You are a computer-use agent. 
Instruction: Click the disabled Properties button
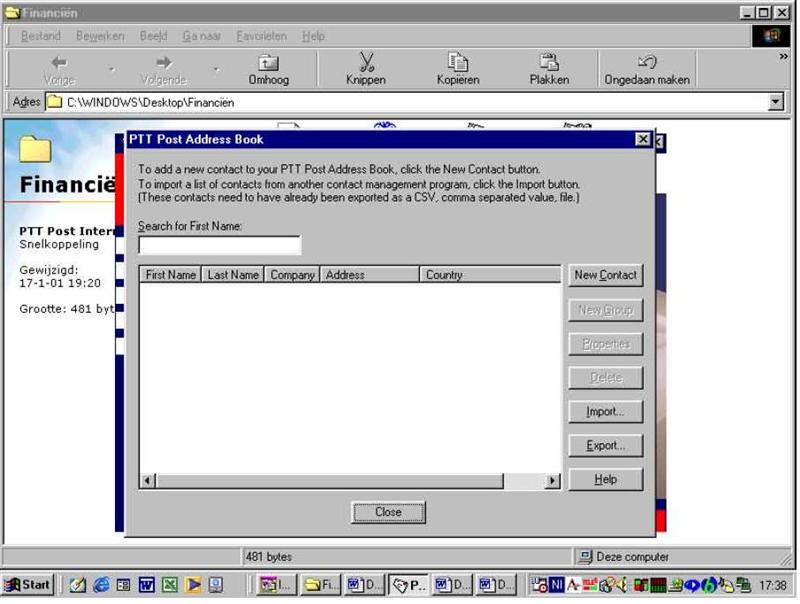pyautogui.click(x=606, y=344)
